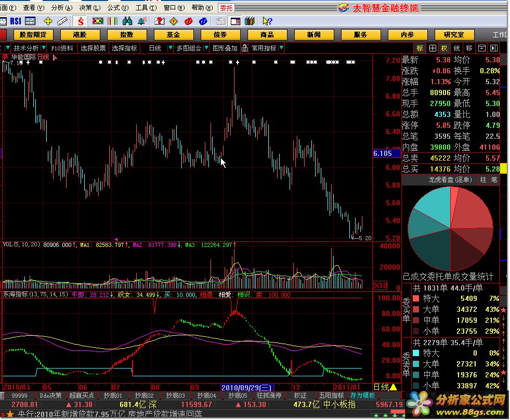The width and height of the screenshot is (510, 420).
Task: Open the 分析(A) menu
Action: tap(62, 7)
